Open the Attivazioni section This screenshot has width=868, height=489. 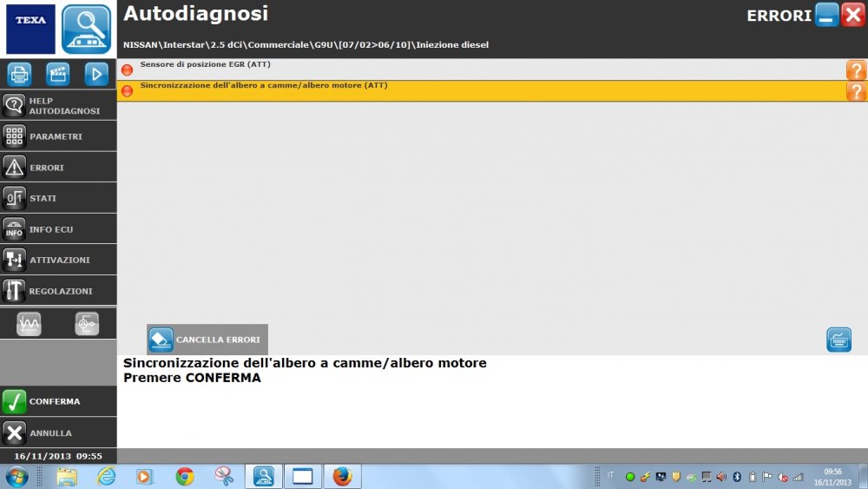coord(58,260)
